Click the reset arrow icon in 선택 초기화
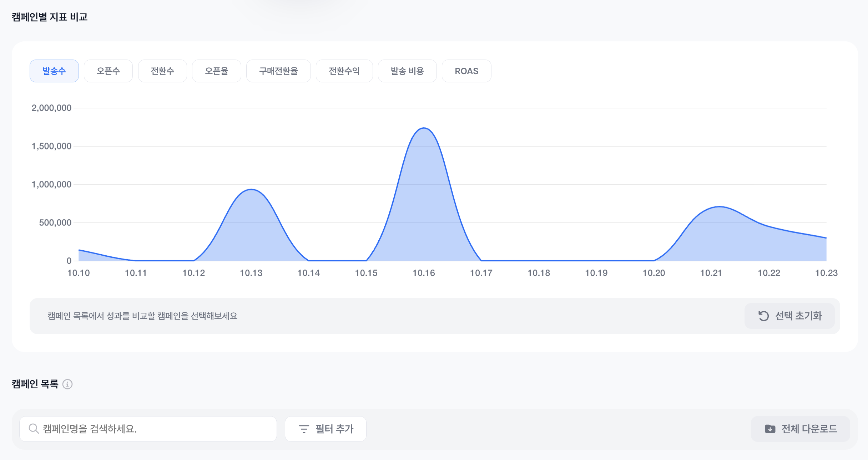The image size is (868, 460). click(763, 316)
